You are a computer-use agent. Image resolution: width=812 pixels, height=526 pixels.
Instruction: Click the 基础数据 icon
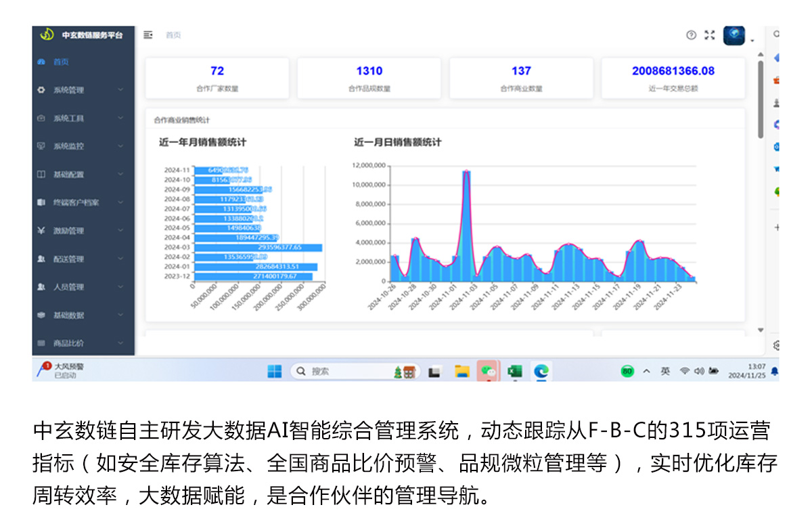tap(41, 315)
